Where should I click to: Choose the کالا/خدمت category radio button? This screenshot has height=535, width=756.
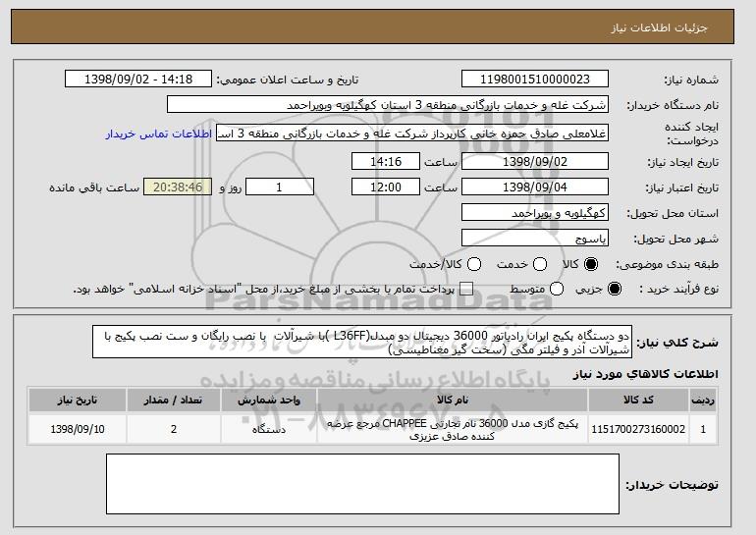pyautogui.click(x=473, y=264)
